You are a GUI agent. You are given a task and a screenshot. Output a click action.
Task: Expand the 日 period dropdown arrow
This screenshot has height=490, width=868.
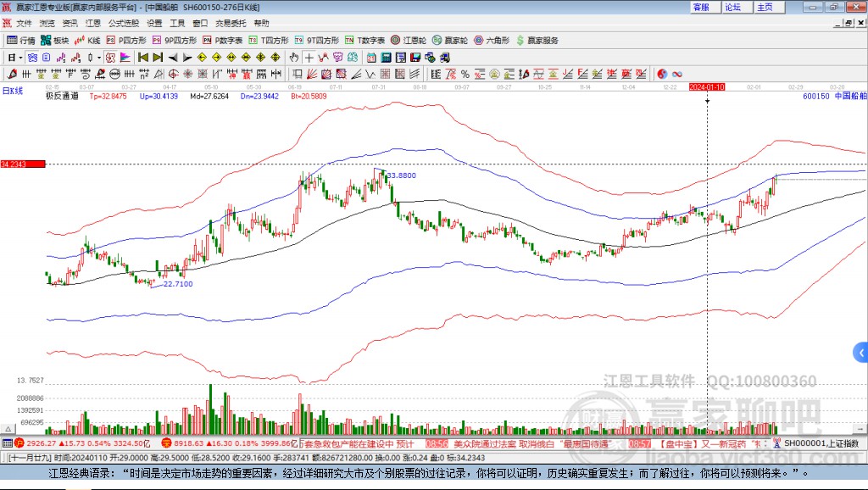click(x=20, y=58)
